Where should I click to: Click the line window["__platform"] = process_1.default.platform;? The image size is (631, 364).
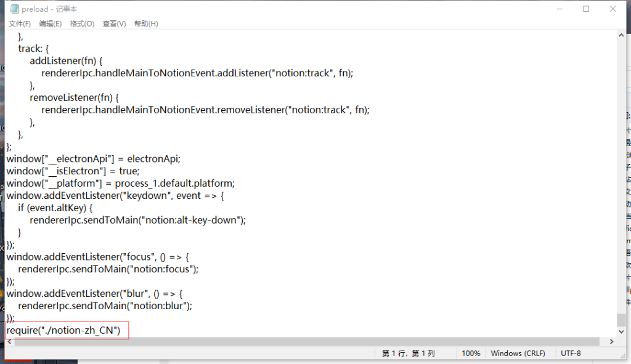[x=120, y=184]
